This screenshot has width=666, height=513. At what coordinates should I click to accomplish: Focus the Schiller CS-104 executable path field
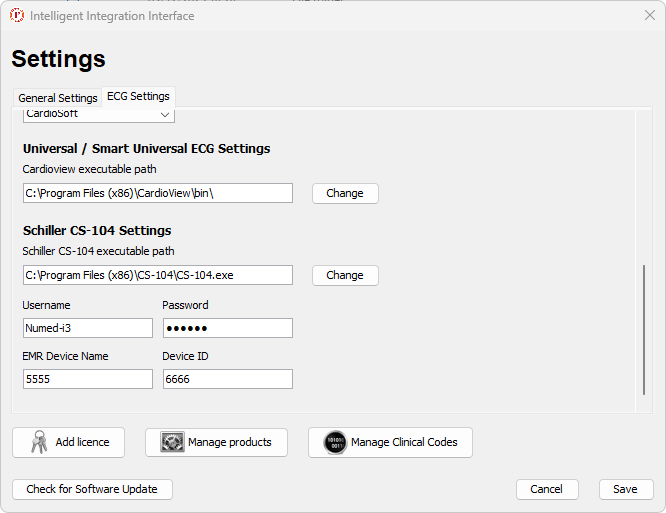[157, 275]
